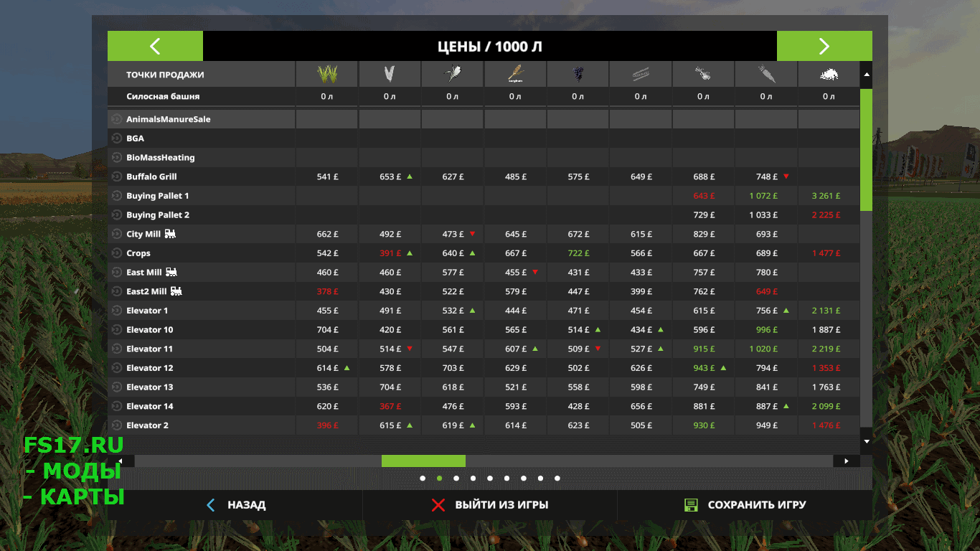Click the vertical scrollbar down arrow
This screenshot has height=551, width=980.
(866, 441)
